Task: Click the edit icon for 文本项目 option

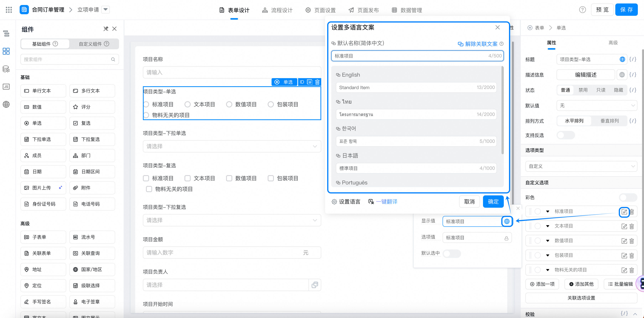Action: (x=624, y=226)
